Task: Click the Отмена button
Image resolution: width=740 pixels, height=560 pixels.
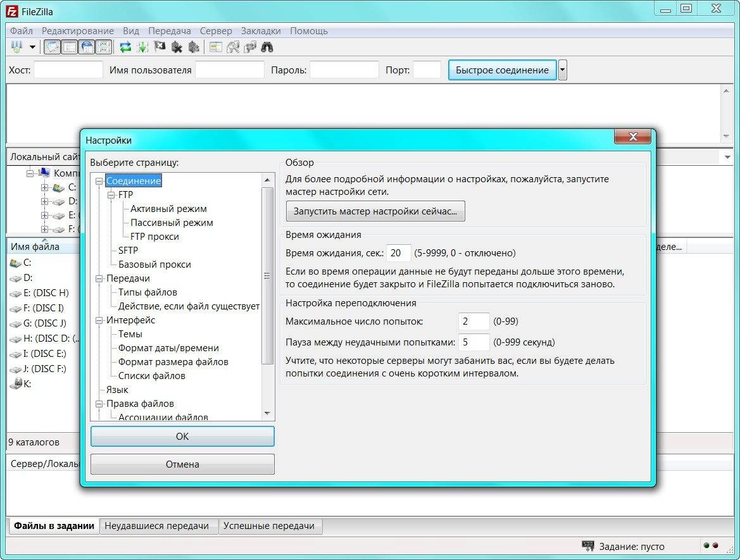Action: pos(182,464)
